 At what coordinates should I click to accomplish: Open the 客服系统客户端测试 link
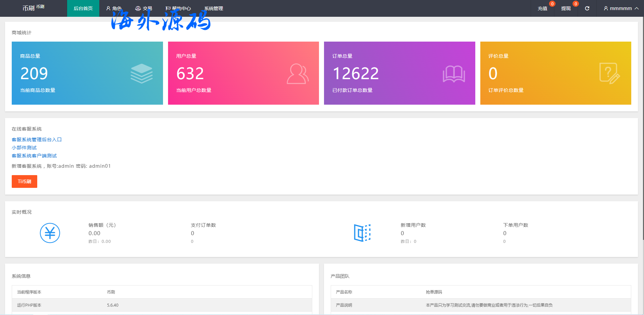(x=34, y=156)
